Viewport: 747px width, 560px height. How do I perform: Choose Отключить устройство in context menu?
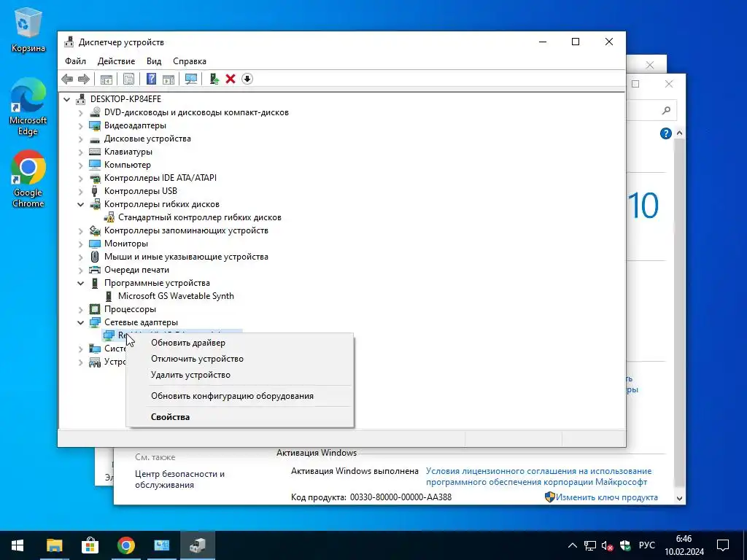[240, 359]
